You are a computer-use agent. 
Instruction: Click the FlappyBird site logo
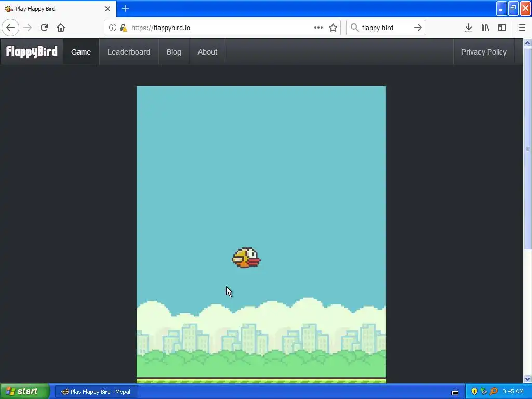click(32, 52)
